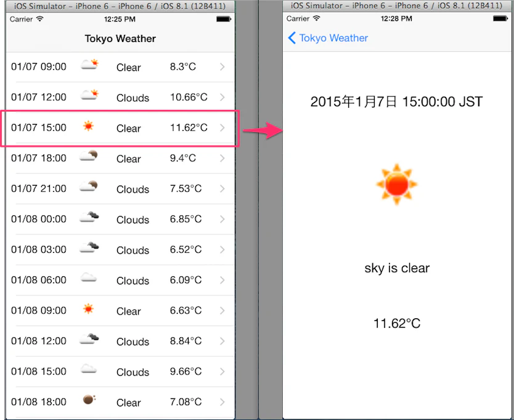Image resolution: width=514 pixels, height=420 pixels.
Task: Click the dark cloud icon in the 01/08 03:00 row
Action: 89,247
